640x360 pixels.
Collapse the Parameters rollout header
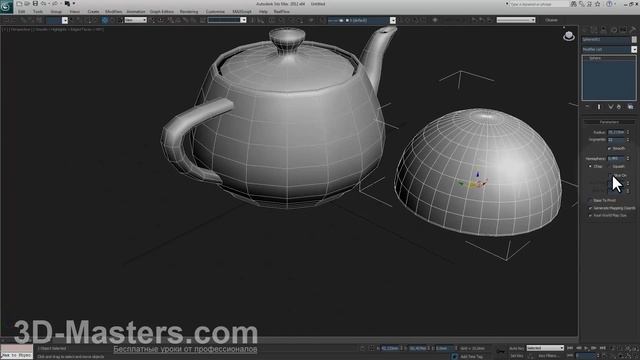[609, 122]
